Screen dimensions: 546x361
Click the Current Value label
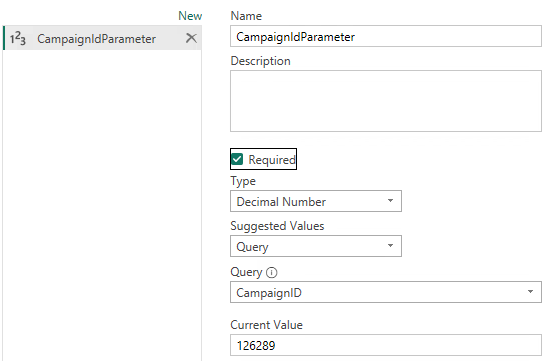tap(266, 325)
